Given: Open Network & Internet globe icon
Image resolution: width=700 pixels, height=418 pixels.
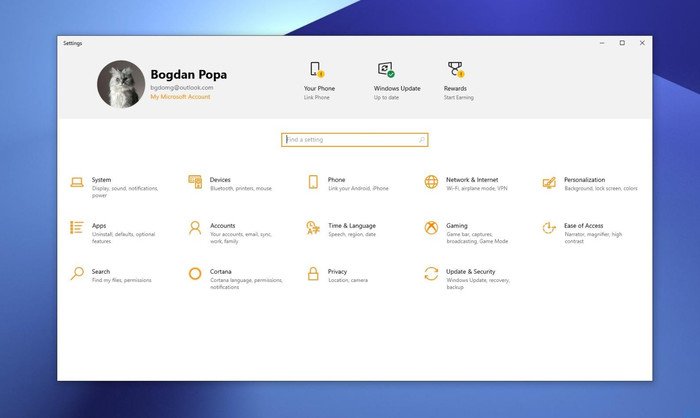Looking at the screenshot, I should pos(431,182).
